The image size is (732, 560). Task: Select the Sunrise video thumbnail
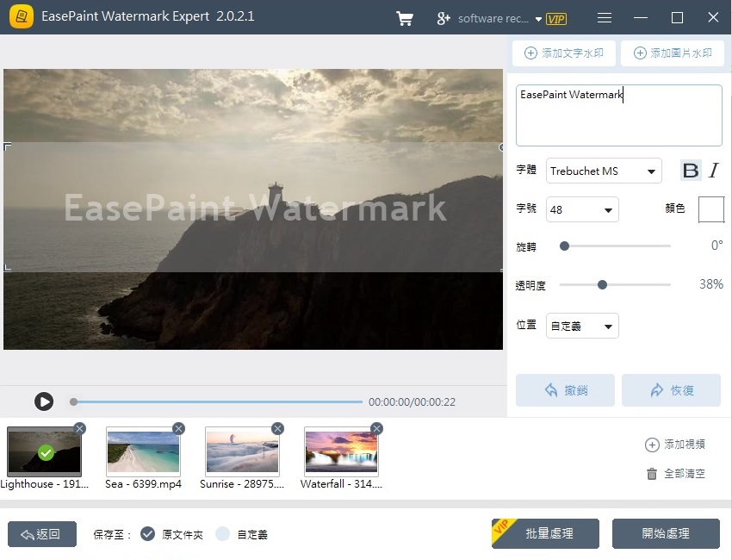(242, 452)
